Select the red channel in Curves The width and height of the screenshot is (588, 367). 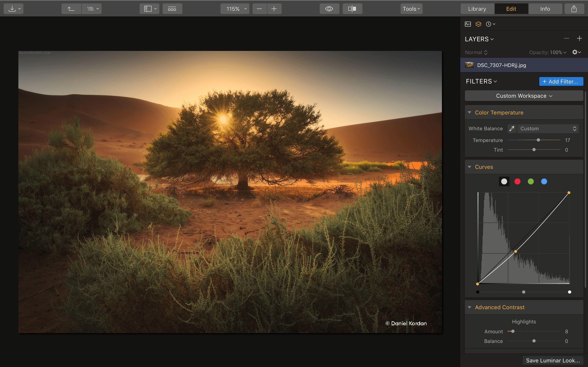[517, 181]
